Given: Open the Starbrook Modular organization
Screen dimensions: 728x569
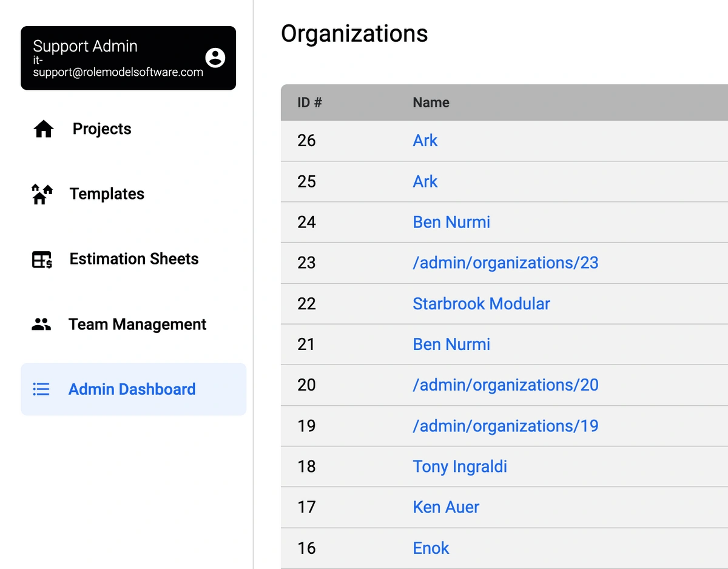Looking at the screenshot, I should tap(481, 303).
